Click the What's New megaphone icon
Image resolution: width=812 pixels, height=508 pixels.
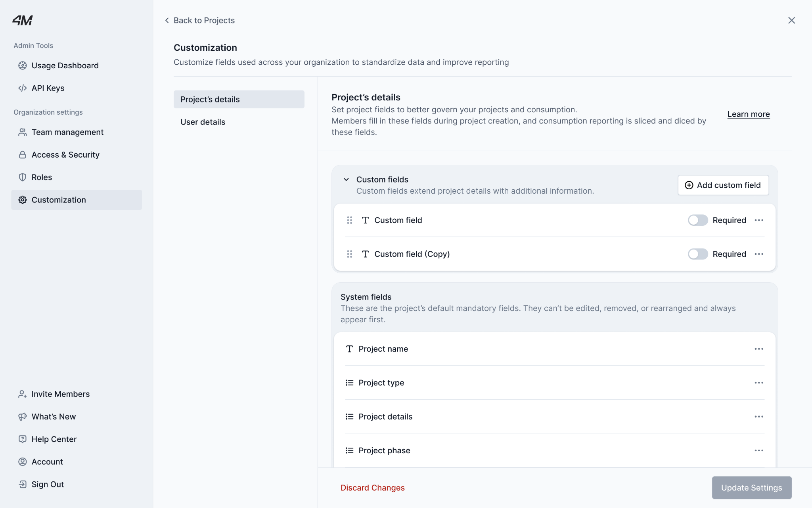click(23, 417)
